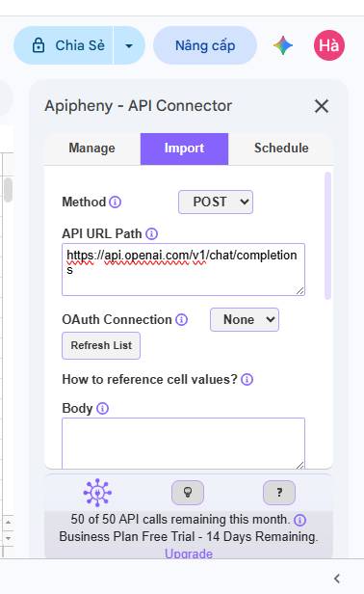364x594 pixels.
Task: Click inside the Body text area
Action: (184, 444)
